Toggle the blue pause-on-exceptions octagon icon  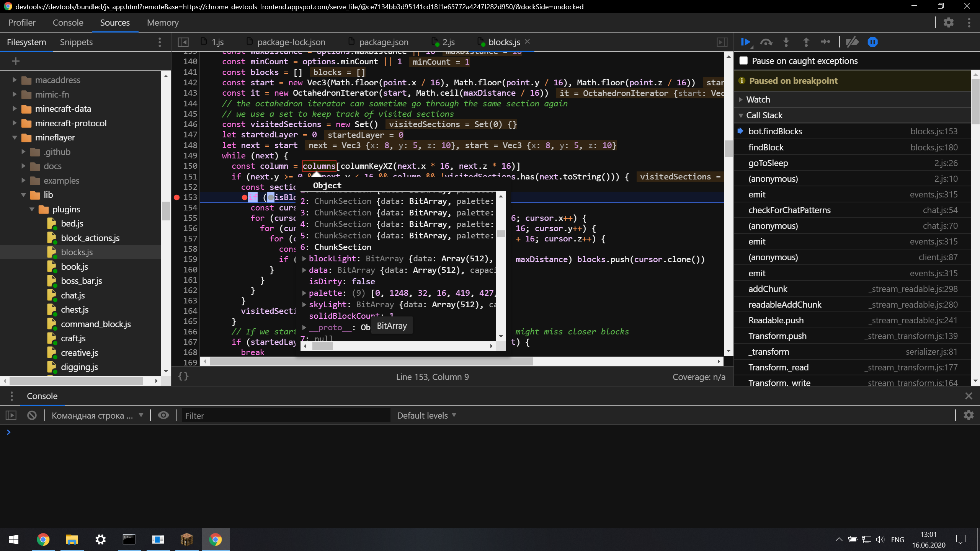(872, 42)
